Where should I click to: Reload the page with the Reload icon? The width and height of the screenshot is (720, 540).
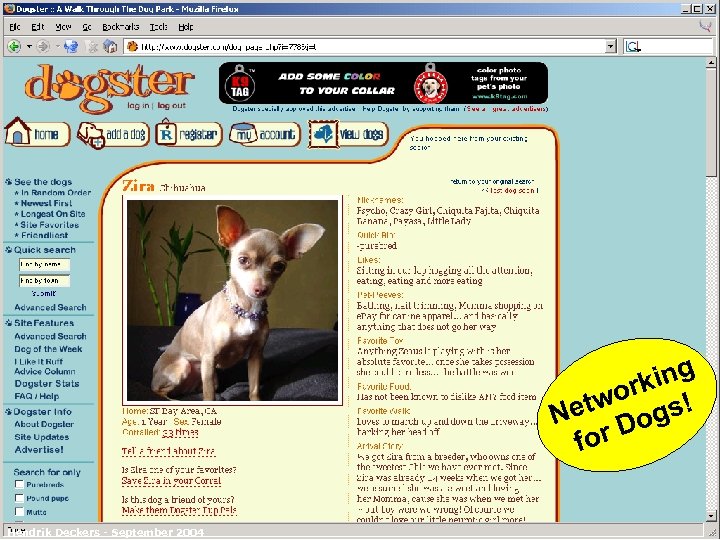point(71,46)
